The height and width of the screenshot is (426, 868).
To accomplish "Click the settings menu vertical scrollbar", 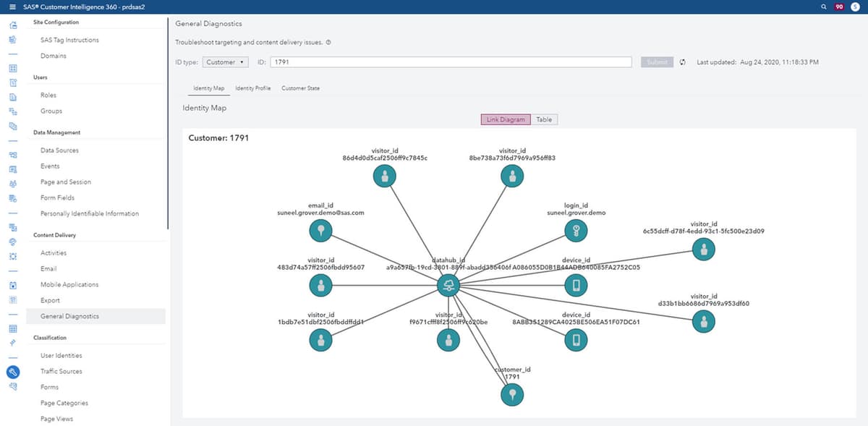I will (x=168, y=123).
